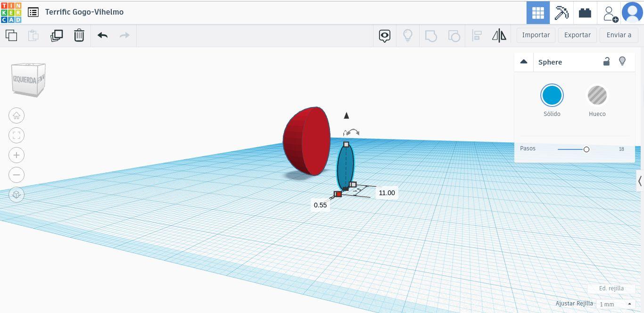Select the red half-sphere shape
Viewport: 644px width, 313px height.
[x=306, y=141]
